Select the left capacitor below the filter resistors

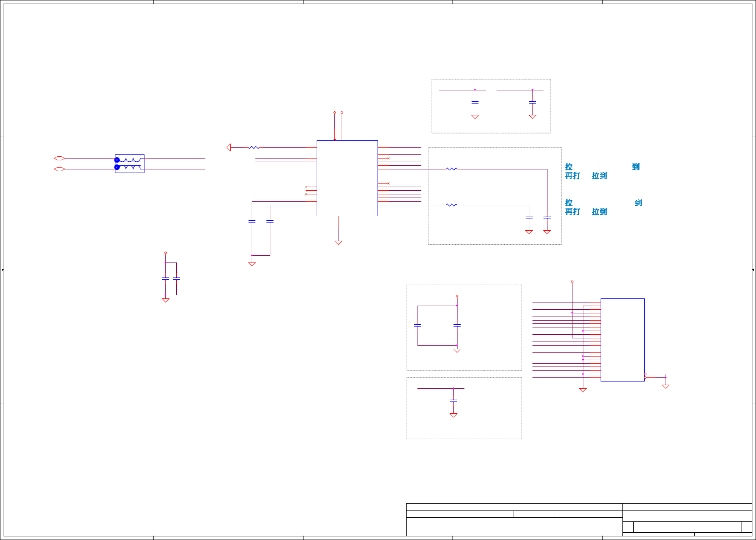529,218
